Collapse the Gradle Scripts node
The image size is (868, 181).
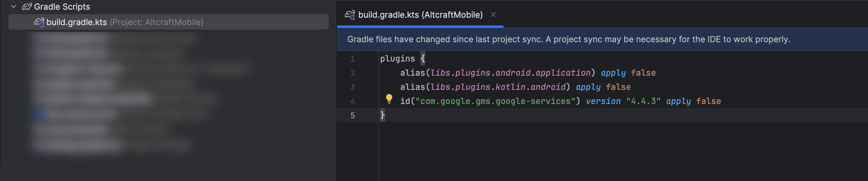[x=14, y=7]
